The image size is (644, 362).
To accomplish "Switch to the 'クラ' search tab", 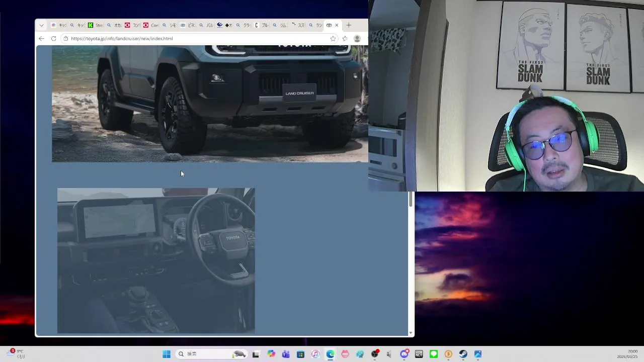I will click(x=244, y=25).
